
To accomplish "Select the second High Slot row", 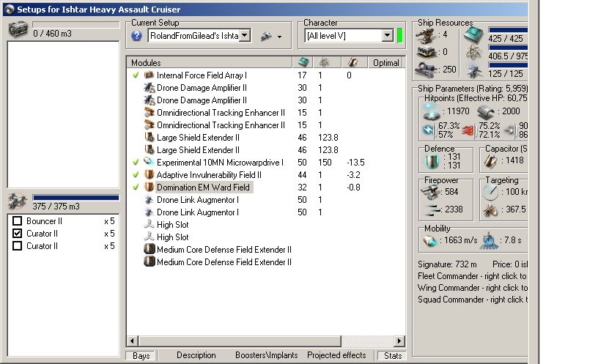I will 266,237.
